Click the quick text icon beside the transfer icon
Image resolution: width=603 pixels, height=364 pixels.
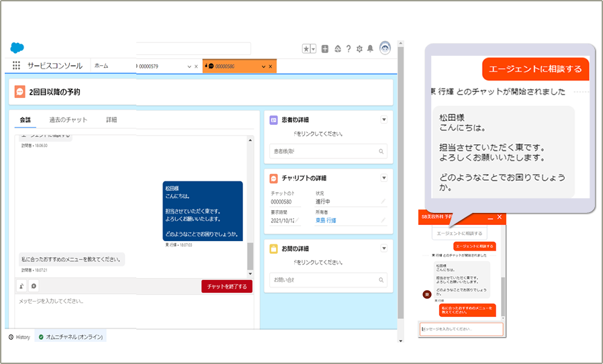point(34,286)
